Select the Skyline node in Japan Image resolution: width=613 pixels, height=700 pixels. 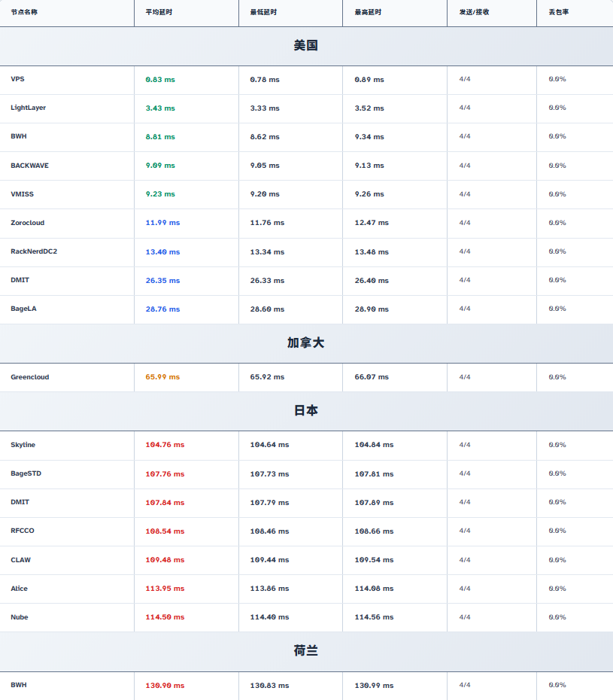23,445
